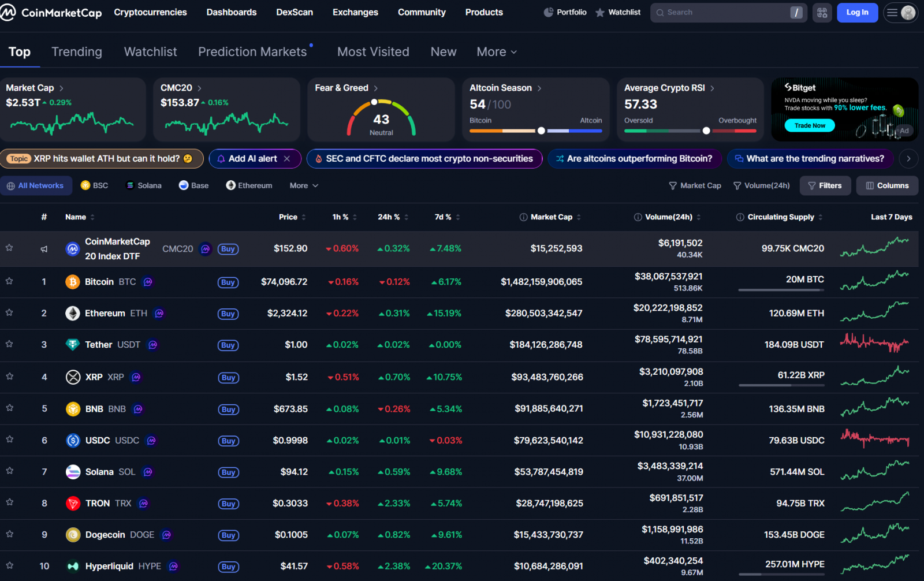Open the Filters panel
Viewport: 924px width, 581px height.
tap(825, 185)
